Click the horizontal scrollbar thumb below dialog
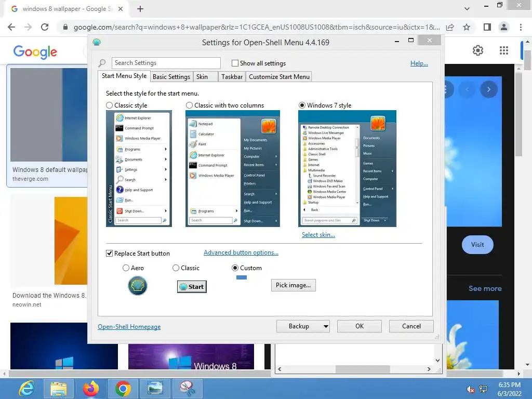The width and height of the screenshot is (532, 399). 362,369
